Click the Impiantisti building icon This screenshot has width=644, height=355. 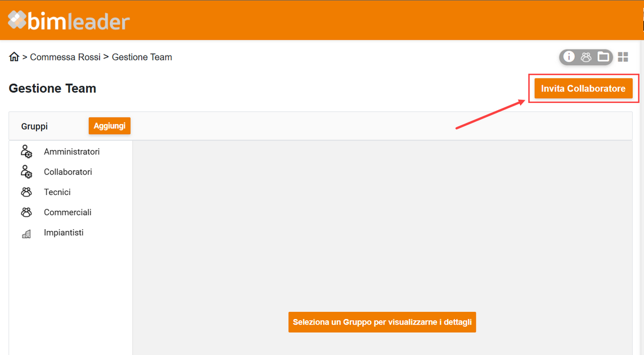coord(26,234)
